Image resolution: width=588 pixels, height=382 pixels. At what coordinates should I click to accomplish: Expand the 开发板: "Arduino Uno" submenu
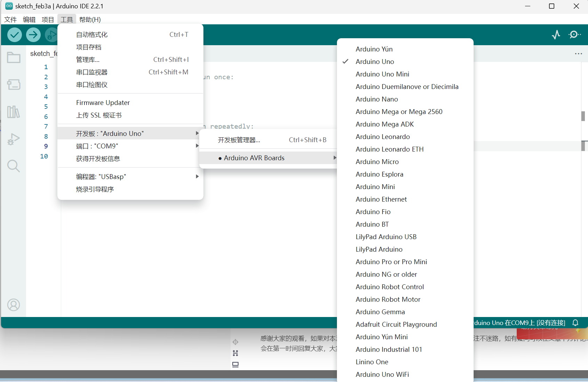coord(130,133)
